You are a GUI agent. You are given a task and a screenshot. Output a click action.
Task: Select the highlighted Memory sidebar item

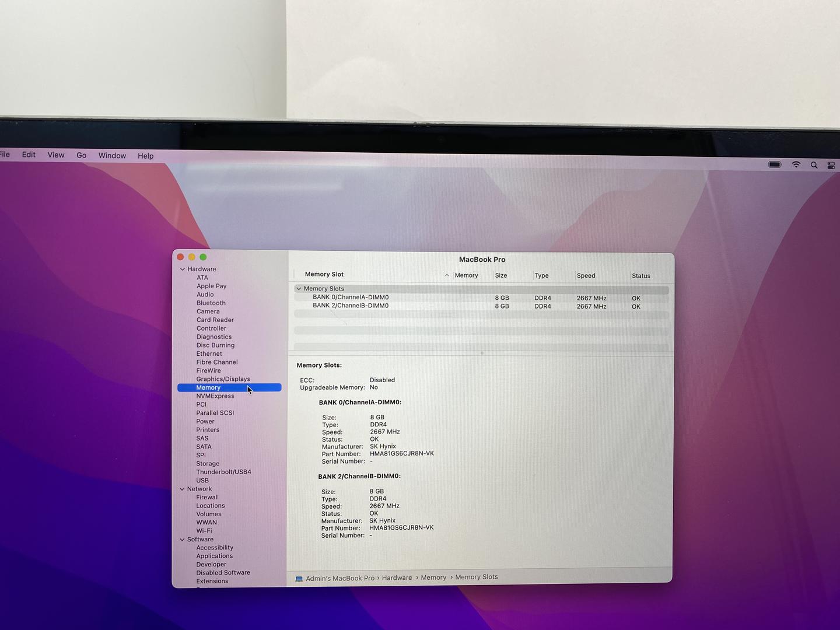pyautogui.click(x=229, y=388)
